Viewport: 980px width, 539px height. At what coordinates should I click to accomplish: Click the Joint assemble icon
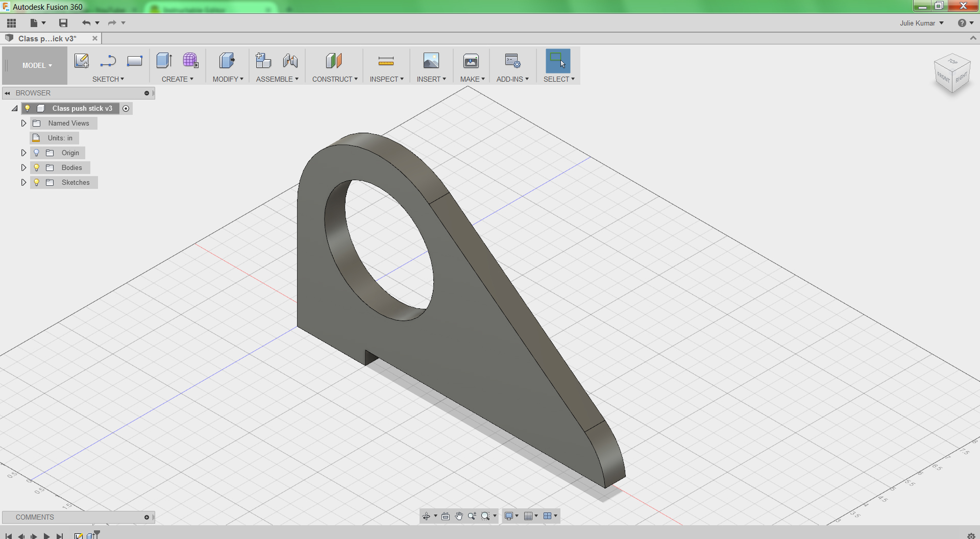coord(290,61)
